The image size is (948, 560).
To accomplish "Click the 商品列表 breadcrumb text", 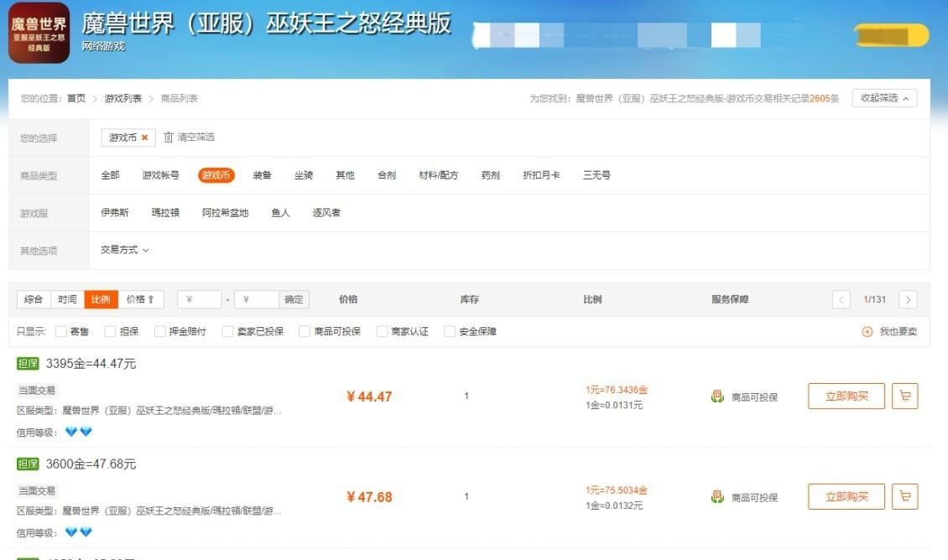I will [179, 98].
